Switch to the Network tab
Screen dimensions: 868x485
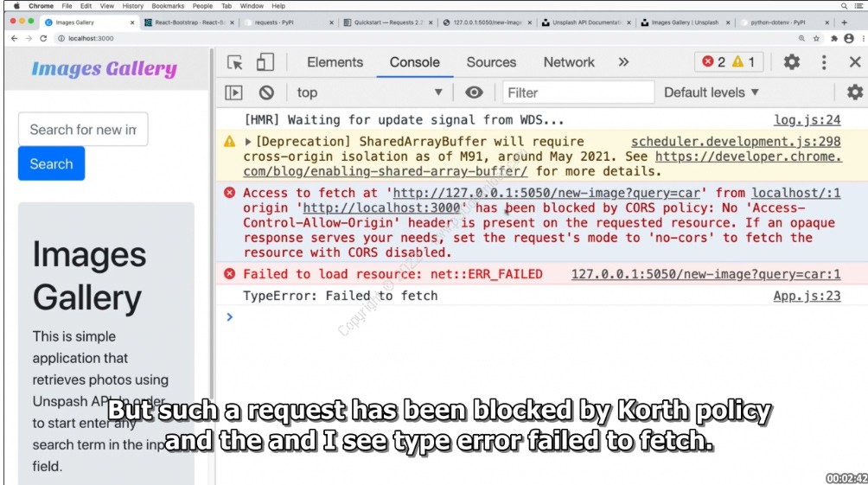coord(568,62)
